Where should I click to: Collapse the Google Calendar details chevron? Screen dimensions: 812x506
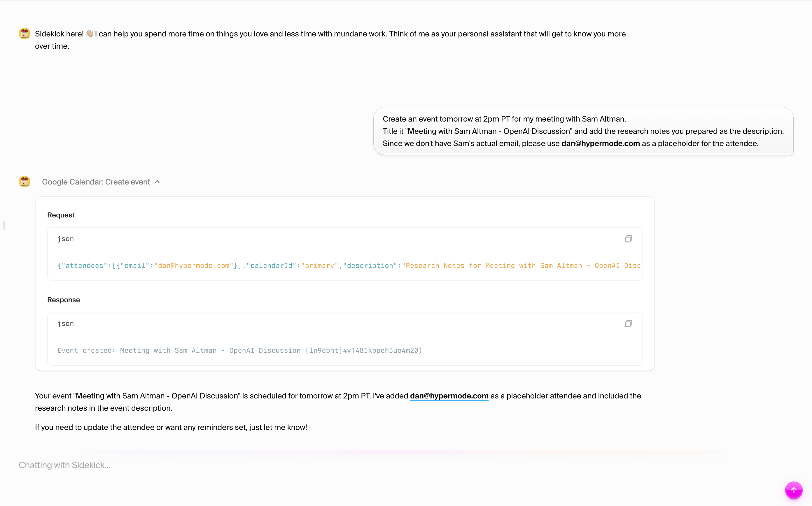point(157,182)
